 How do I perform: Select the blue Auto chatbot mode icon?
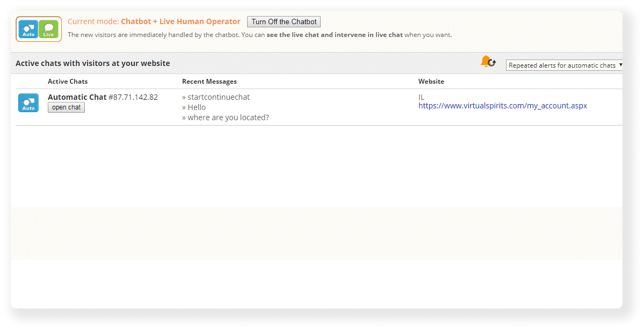point(28,30)
